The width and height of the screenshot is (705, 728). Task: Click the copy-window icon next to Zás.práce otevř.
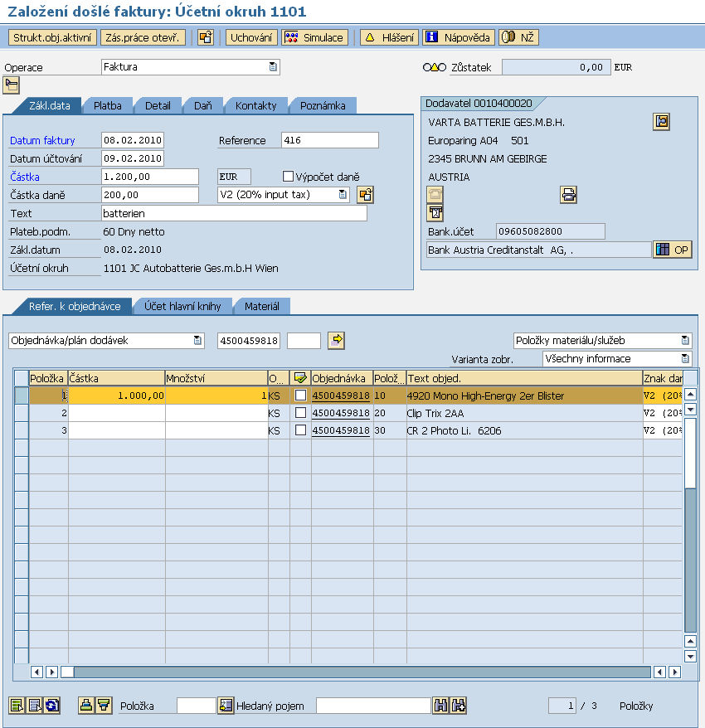click(205, 37)
